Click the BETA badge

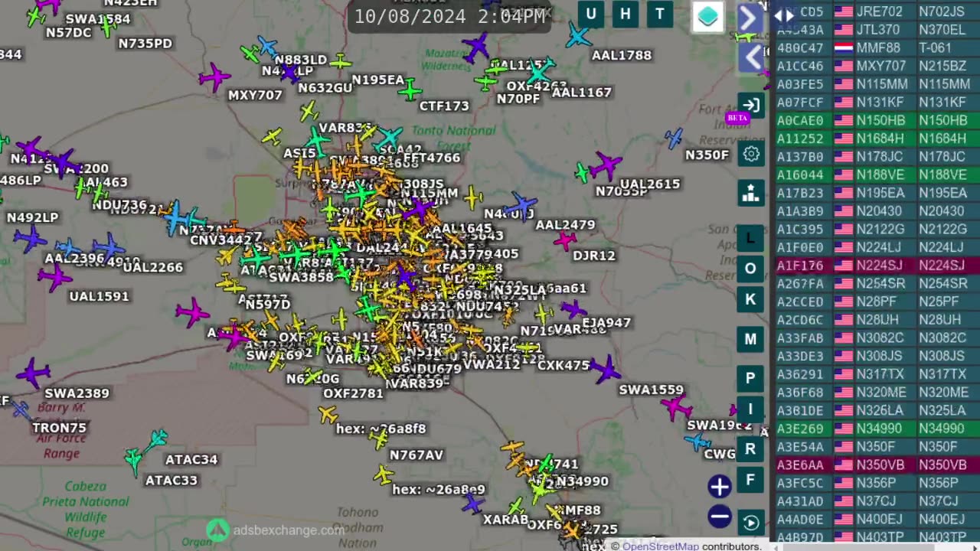pyautogui.click(x=737, y=118)
